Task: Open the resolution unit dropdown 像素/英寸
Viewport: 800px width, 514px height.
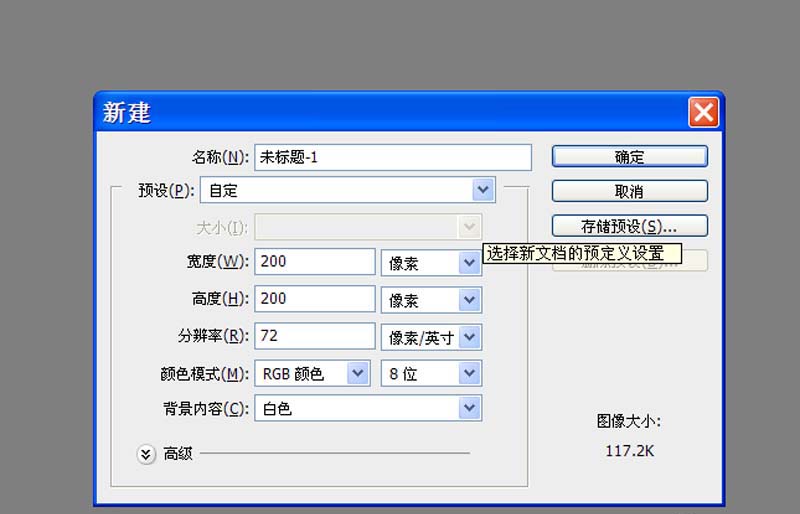Action: [x=431, y=337]
